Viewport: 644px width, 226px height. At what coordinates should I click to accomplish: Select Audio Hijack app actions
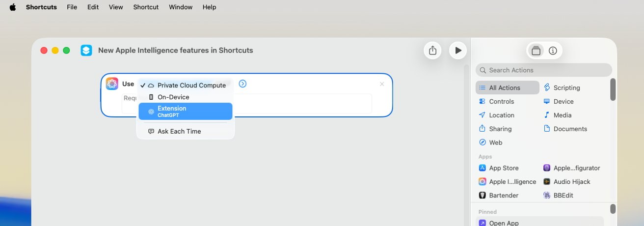coord(567,182)
